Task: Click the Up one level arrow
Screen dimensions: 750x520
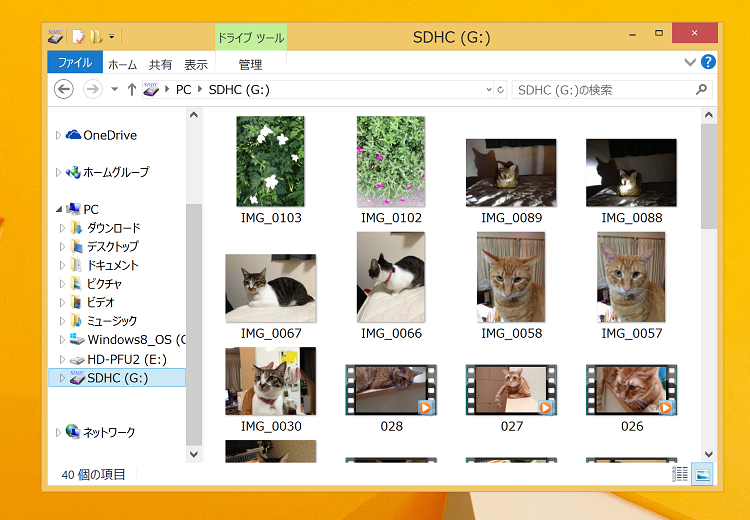Action: pos(131,90)
